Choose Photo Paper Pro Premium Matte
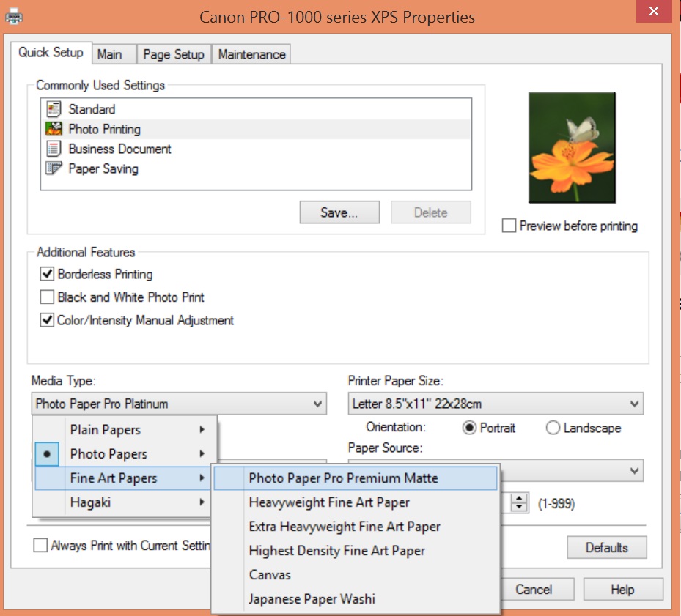681x616 pixels. pos(356,478)
